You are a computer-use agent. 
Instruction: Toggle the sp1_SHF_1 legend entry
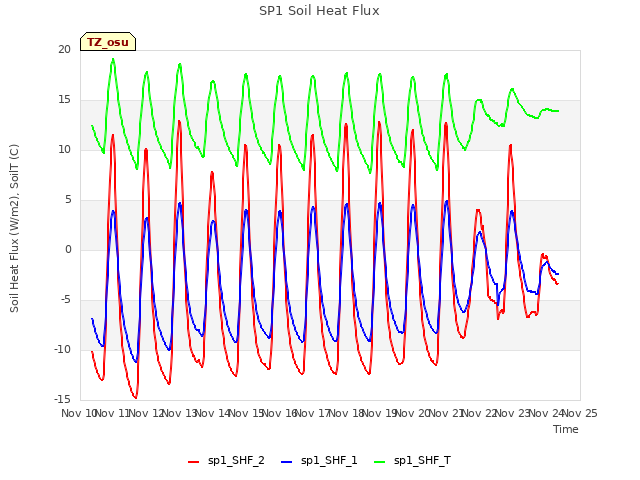click(319, 461)
